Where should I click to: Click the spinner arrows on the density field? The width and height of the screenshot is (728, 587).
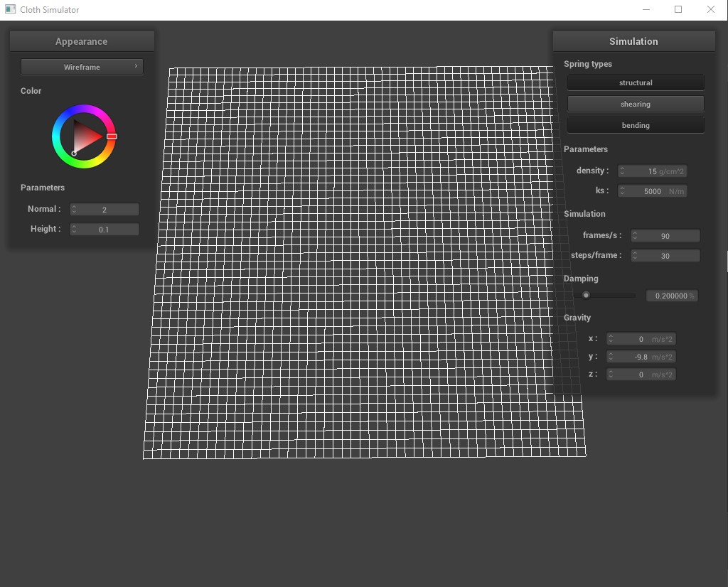622,171
